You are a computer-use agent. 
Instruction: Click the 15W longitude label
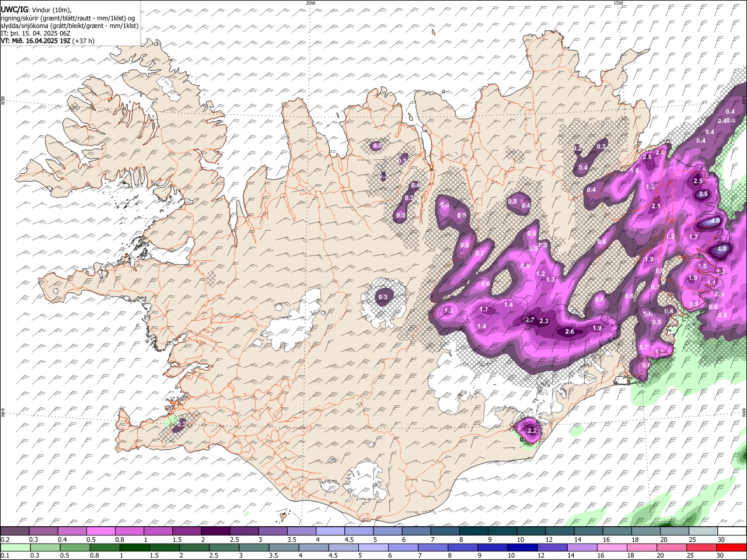618,3
